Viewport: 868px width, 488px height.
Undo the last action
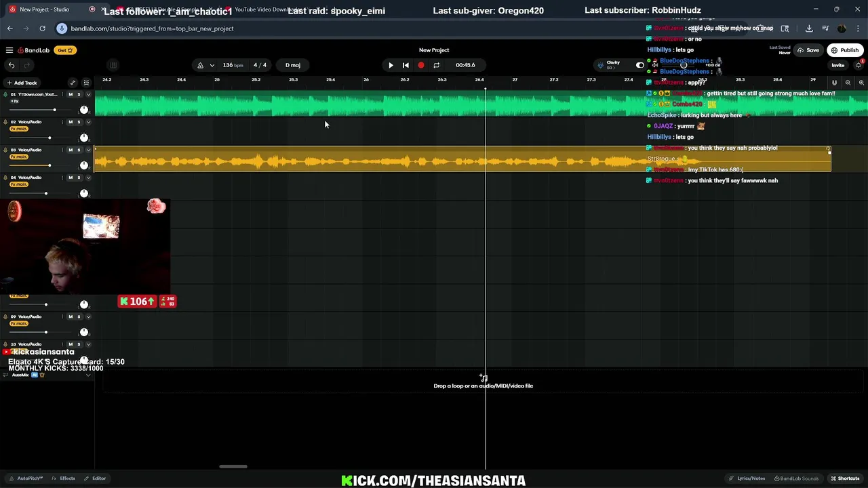[12, 65]
